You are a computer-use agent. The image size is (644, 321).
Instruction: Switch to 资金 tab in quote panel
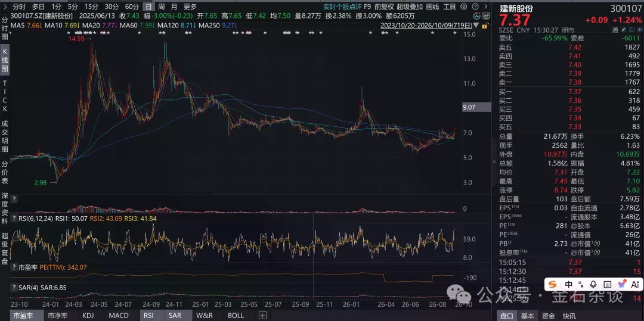(x=549, y=316)
